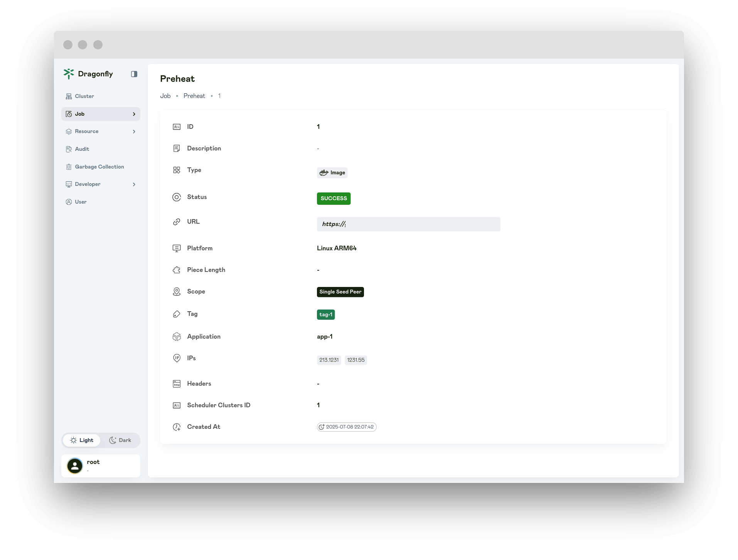Expand the Job menu chevron

[134, 114]
